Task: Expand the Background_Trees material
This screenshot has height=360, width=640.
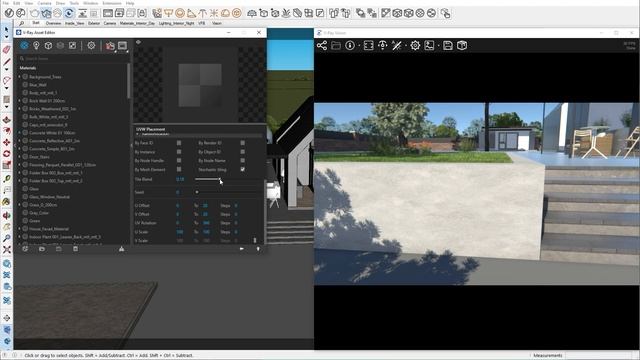Action: tap(19, 77)
